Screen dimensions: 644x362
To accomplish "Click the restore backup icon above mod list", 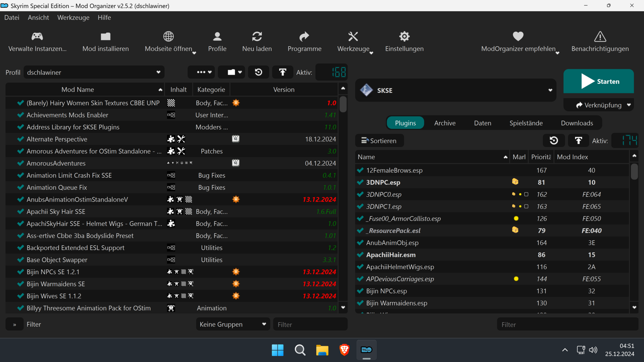I will click(x=259, y=72).
